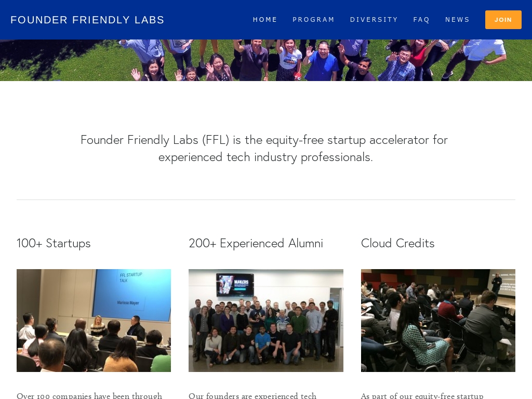532x399 pixels.
Task: Click the FOUNDER FRIENDLY LABS logo
Action: coord(87,20)
